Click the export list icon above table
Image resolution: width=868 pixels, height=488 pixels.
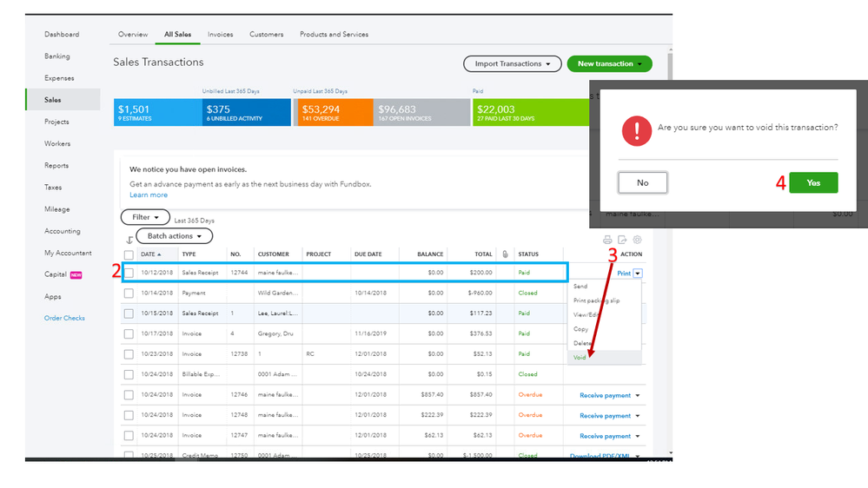coord(622,240)
